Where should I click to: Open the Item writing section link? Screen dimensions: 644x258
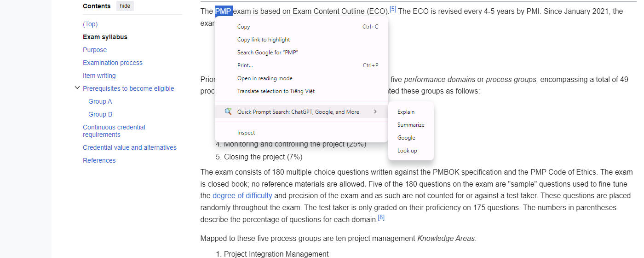click(x=99, y=76)
